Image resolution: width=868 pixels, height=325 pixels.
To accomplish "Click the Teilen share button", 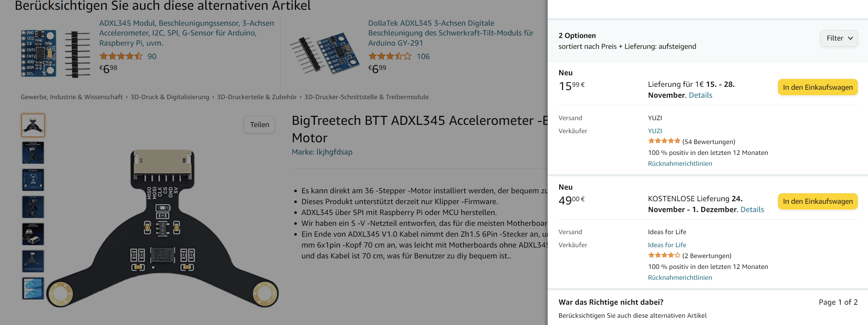I will pos(259,124).
